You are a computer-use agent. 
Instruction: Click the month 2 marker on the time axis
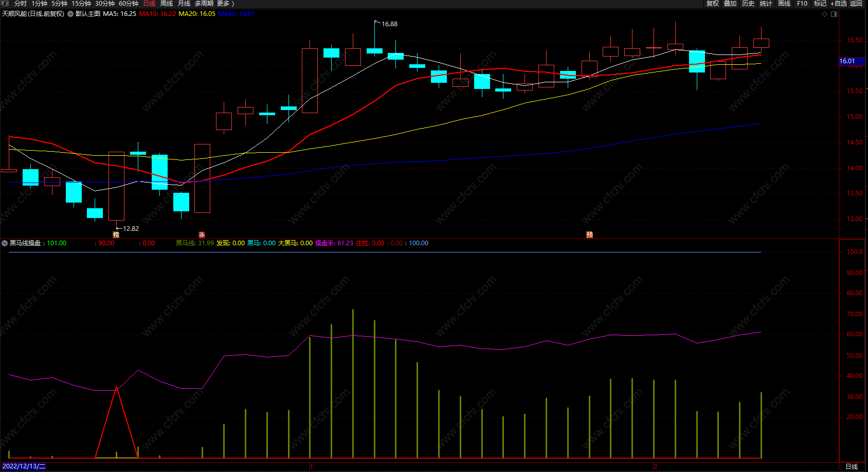click(655, 466)
